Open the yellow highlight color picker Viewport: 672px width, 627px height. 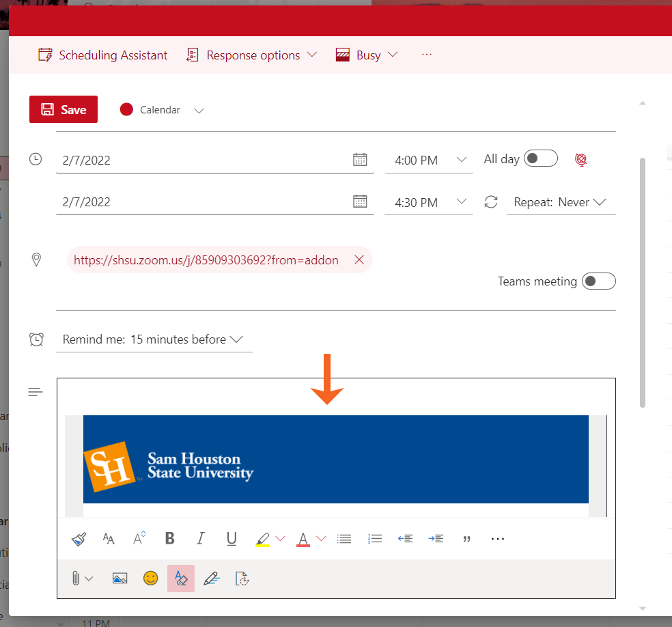click(280, 539)
